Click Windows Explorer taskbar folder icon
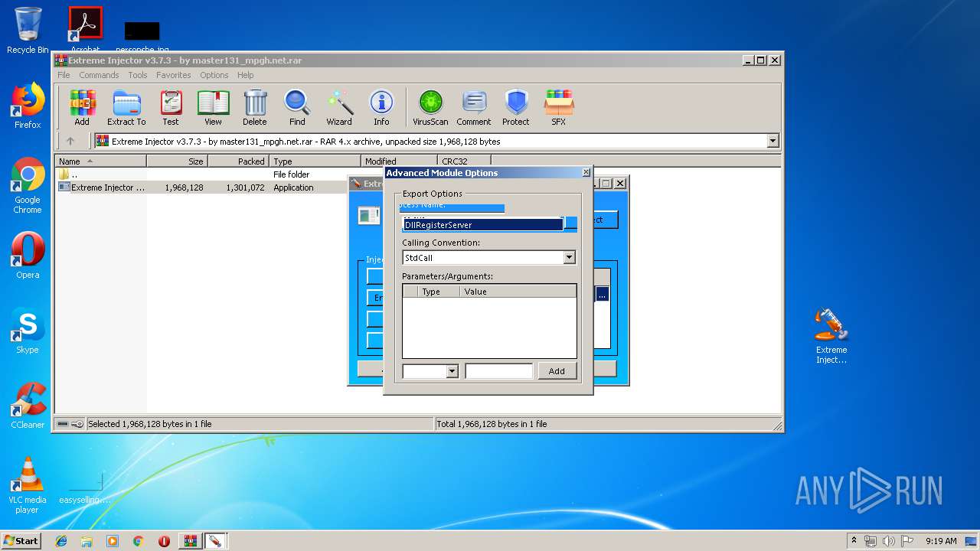The image size is (980, 551). (87, 541)
